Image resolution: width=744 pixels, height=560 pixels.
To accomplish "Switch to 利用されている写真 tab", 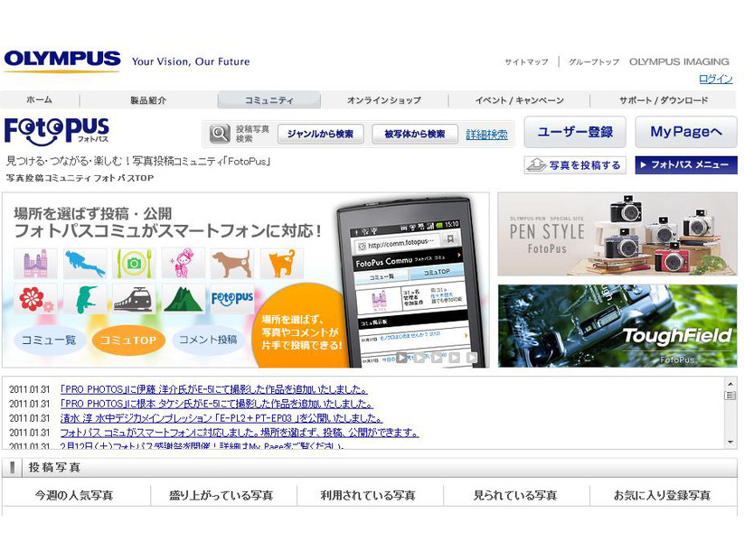I will coord(368,496).
